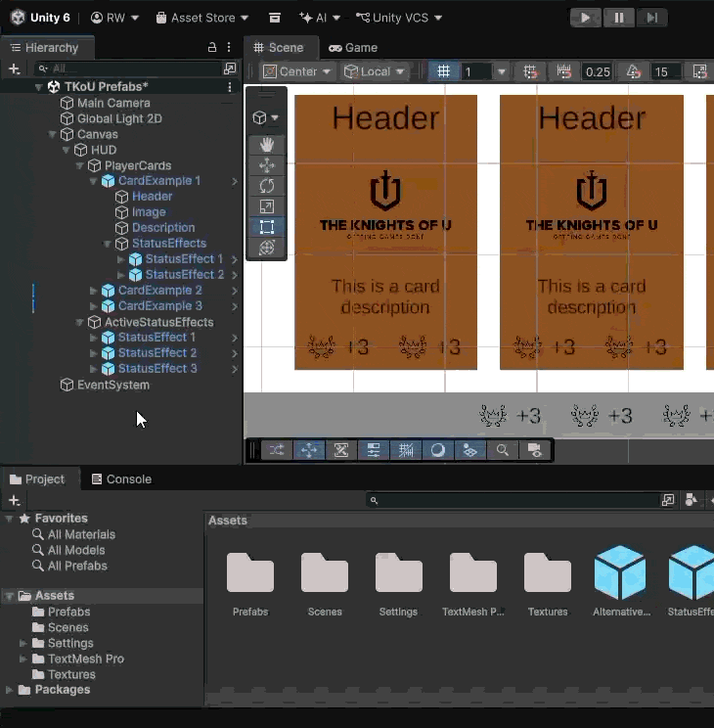Click the Project search field

click(513, 500)
